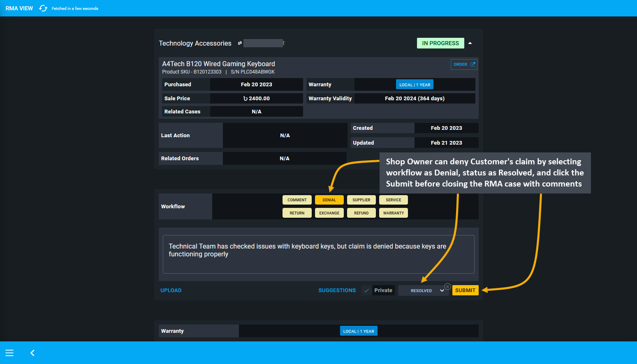Click inside the comment text area
This screenshot has width=637, height=364.
point(318,254)
